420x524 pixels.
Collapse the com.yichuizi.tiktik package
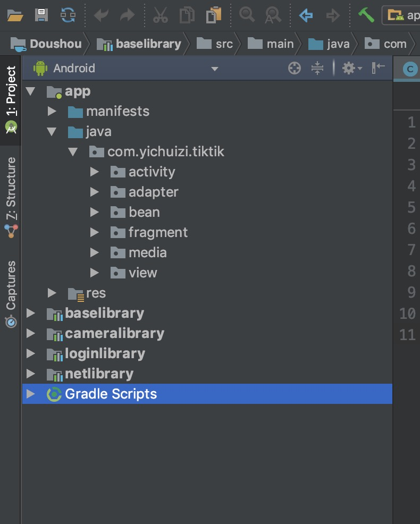[73, 151]
